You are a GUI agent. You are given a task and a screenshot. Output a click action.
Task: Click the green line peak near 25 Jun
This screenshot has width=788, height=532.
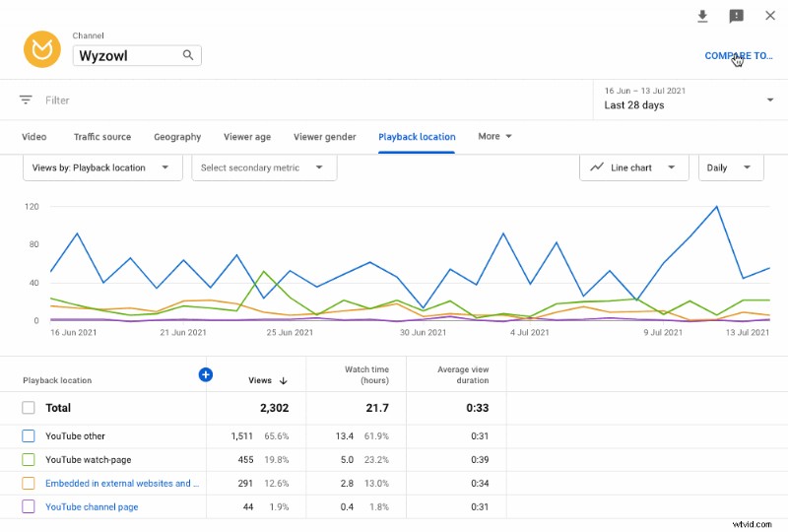click(x=264, y=272)
